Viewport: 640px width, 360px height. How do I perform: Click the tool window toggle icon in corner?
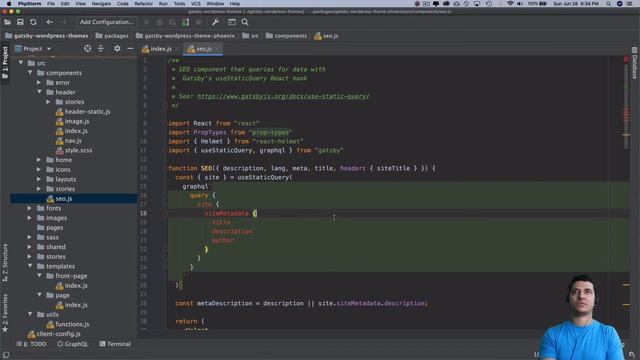[6, 355]
